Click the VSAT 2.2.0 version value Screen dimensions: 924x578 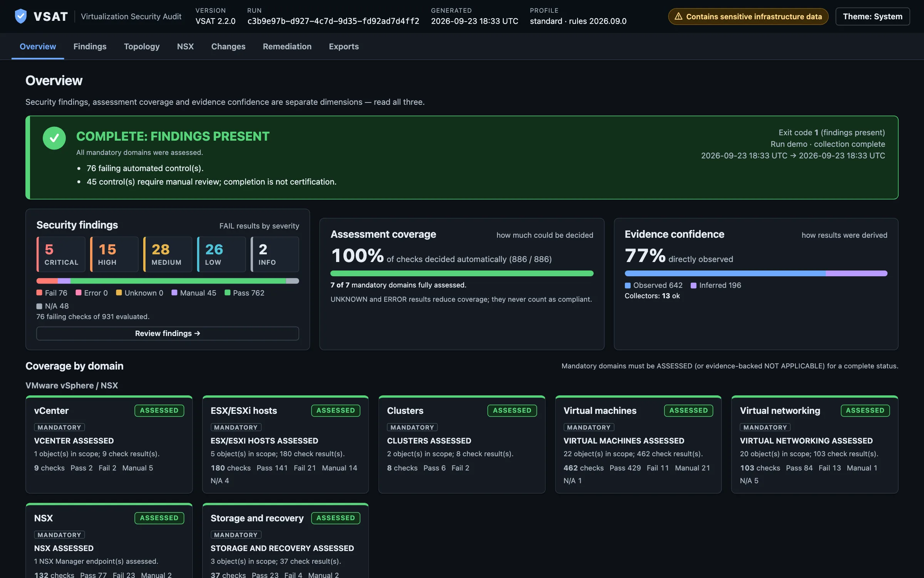pos(215,21)
